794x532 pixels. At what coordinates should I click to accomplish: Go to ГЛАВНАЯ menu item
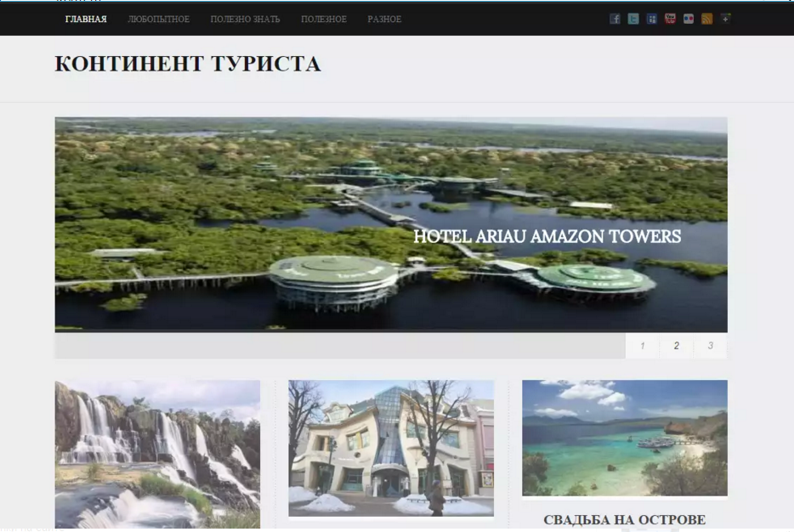pyautogui.click(x=86, y=20)
